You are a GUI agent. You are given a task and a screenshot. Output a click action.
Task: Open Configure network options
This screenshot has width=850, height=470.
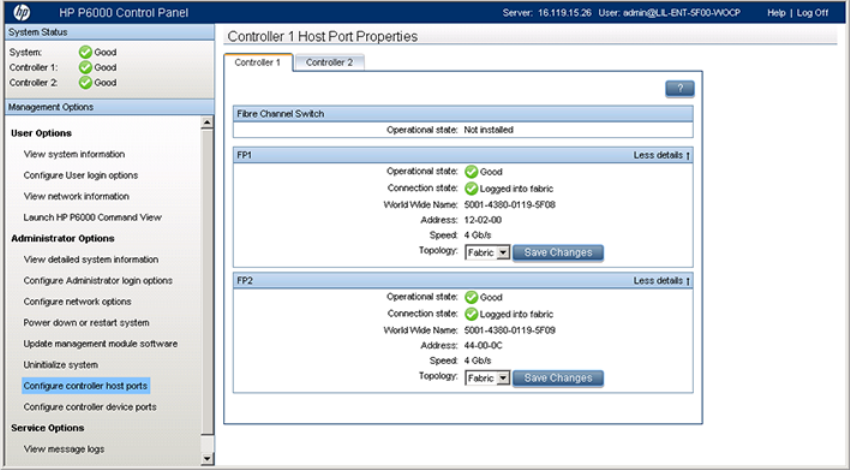(x=78, y=301)
